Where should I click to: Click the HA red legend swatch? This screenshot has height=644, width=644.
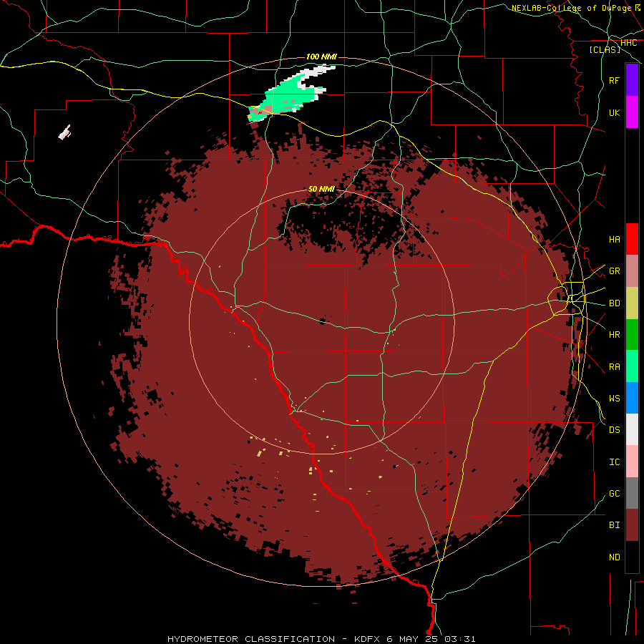click(632, 239)
